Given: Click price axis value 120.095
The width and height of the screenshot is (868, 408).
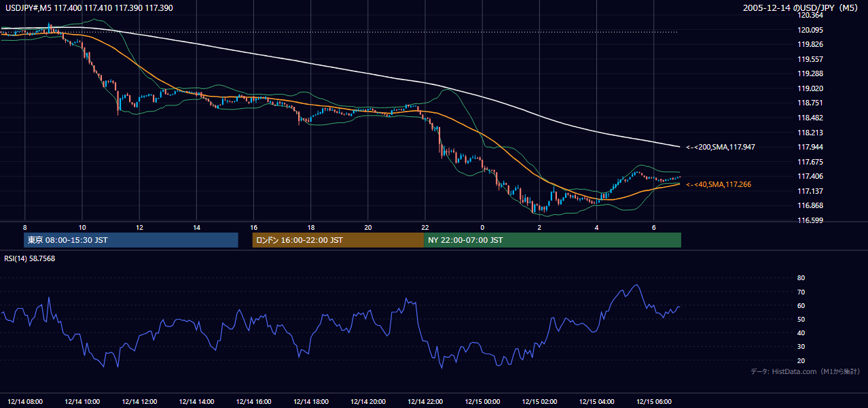Looking at the screenshot, I should click(x=810, y=30).
